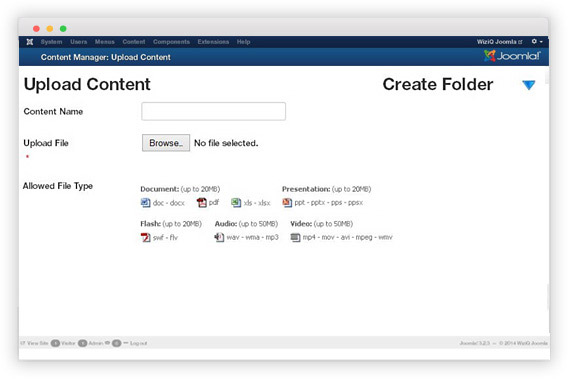The width and height of the screenshot is (568, 379).
Task: Click the Joomla! brand logo in the header
Action: 512,56
